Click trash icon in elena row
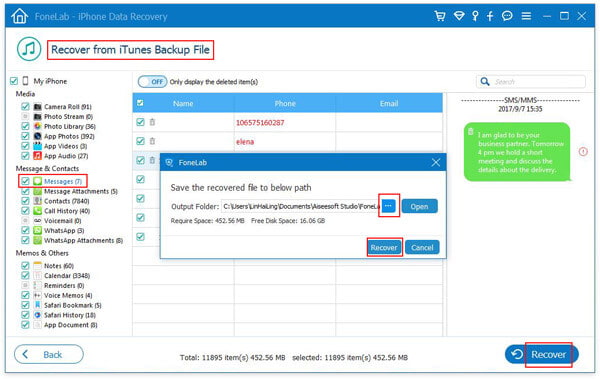The height and width of the screenshot is (379, 600). coord(152,141)
